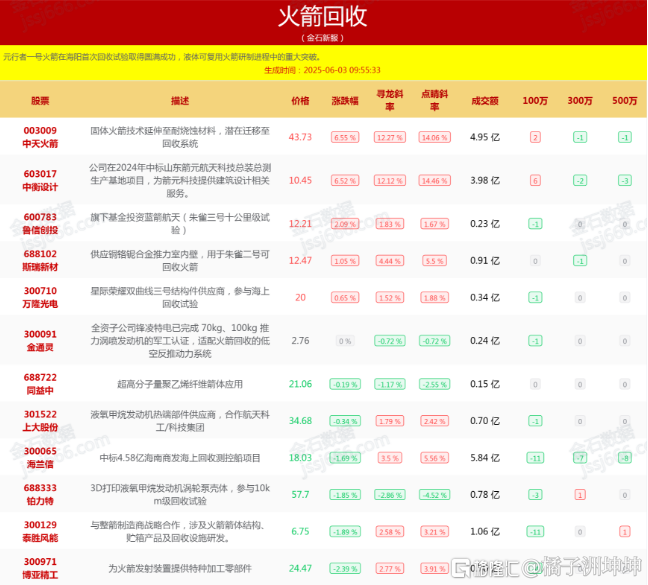Open stock 688333 铂力特
This screenshot has height=585, width=648.
point(40,495)
